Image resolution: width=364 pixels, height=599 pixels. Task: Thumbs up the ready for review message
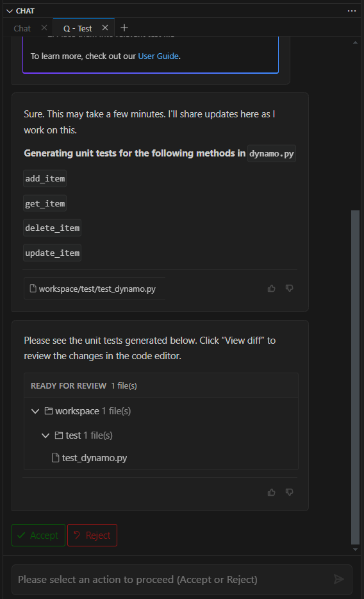(271, 493)
